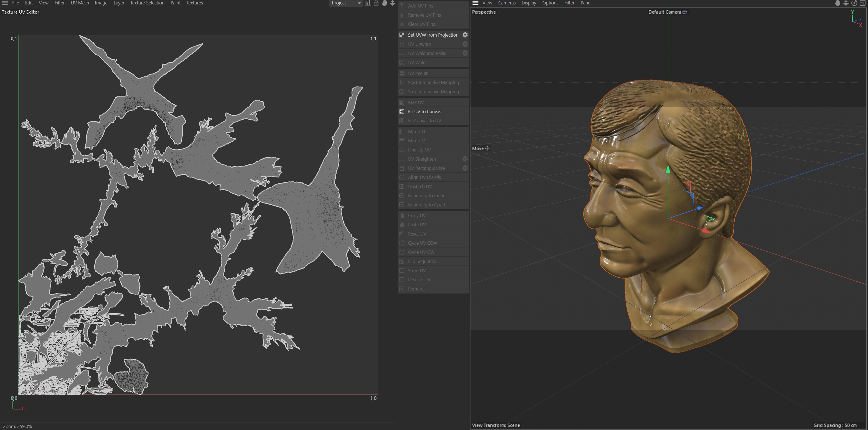This screenshot has height=430, width=868.
Task: Open the UV editor hamburger menu
Action: pyautogui.click(x=5, y=3)
